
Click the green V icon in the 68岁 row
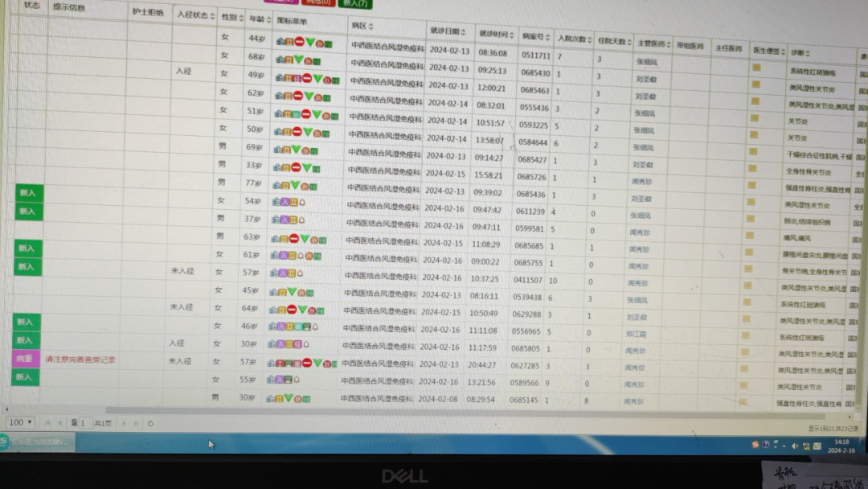pyautogui.click(x=298, y=60)
